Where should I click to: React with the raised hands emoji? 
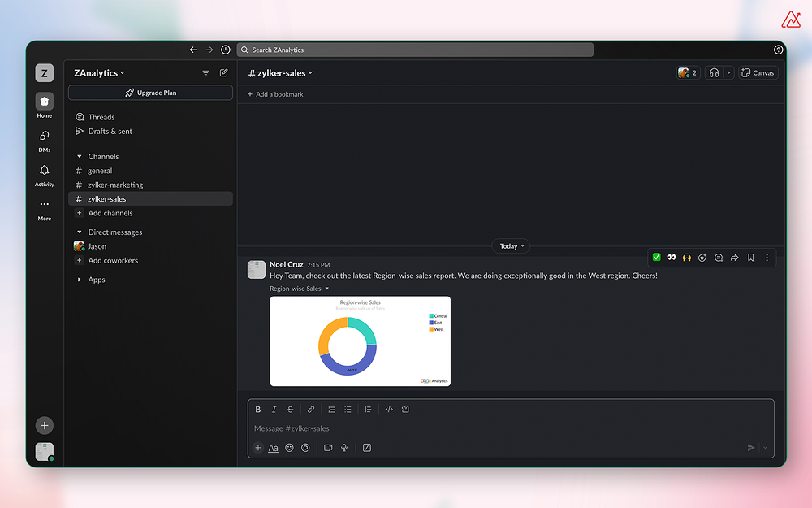click(687, 257)
